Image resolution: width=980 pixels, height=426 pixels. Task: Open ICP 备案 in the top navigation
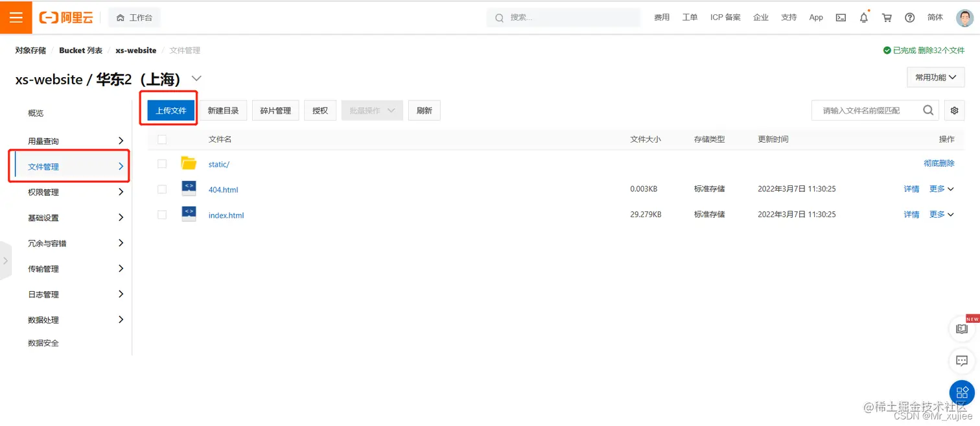[x=725, y=18]
